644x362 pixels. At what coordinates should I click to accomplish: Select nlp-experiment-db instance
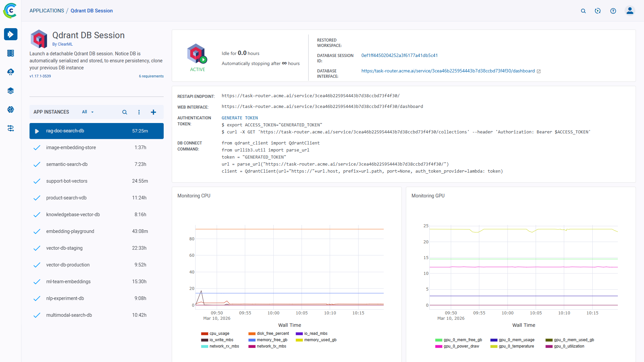click(x=97, y=298)
